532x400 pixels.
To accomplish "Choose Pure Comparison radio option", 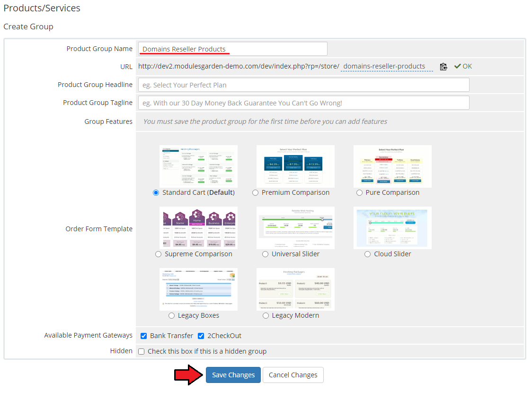I will click(x=359, y=192).
